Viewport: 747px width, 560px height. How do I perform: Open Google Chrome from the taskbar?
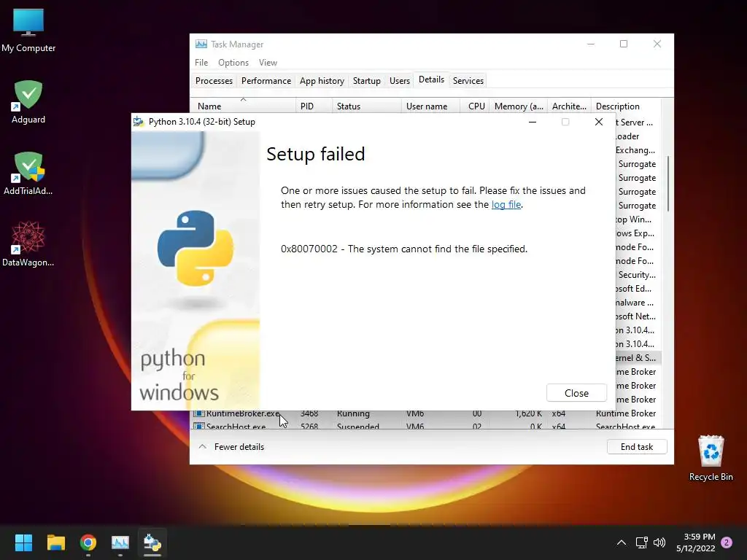click(88, 542)
